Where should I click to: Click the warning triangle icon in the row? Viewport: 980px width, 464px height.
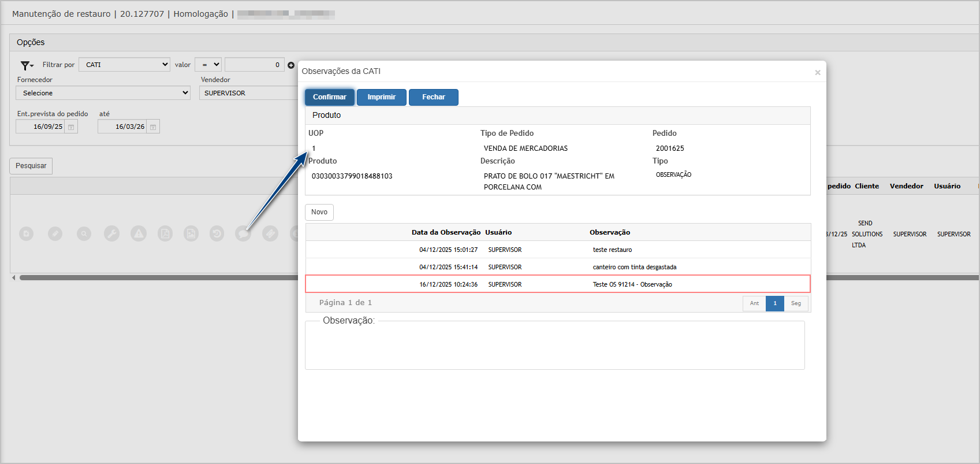[139, 234]
